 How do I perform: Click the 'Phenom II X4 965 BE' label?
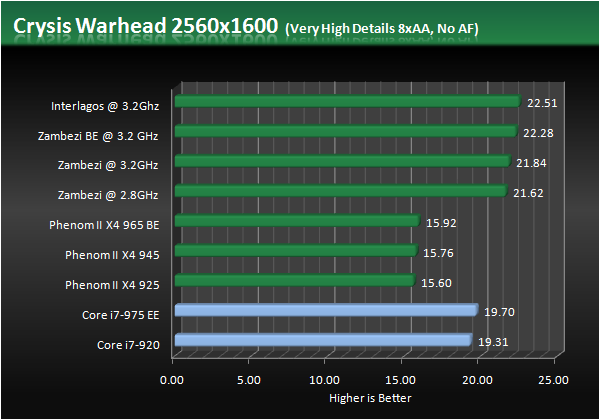(104, 225)
